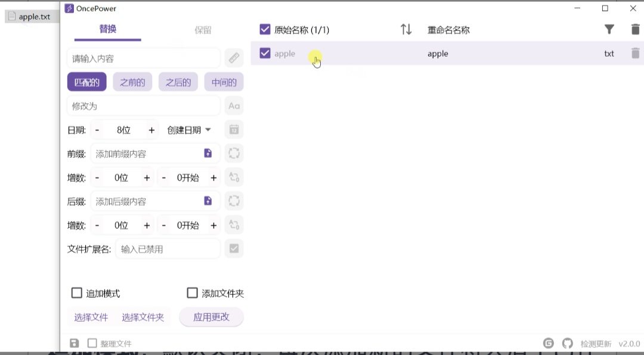Click the 应用更改 button
644x355 pixels.
(211, 317)
